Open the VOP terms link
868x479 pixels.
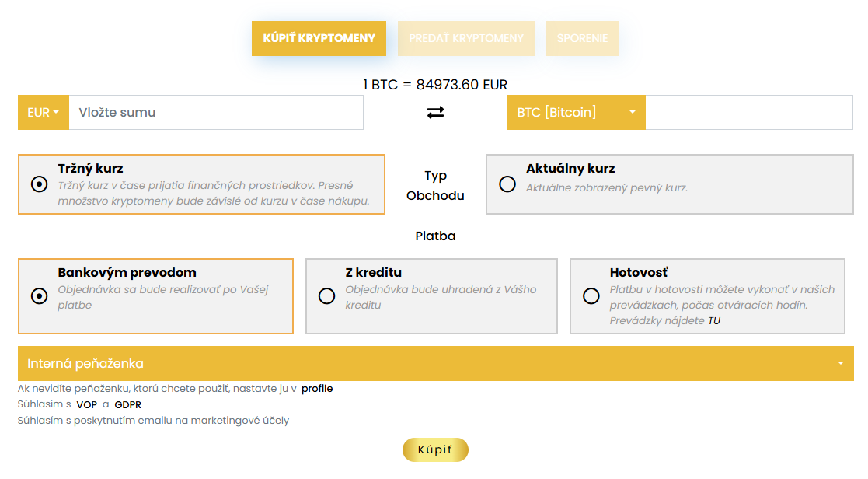(x=86, y=404)
